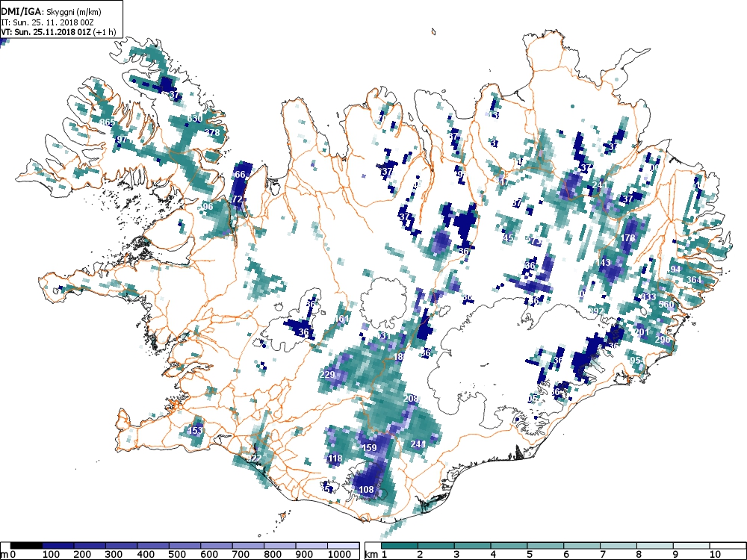Click the palest lavender swatch above the 1000 label
747x560 pixels.
pos(343,546)
